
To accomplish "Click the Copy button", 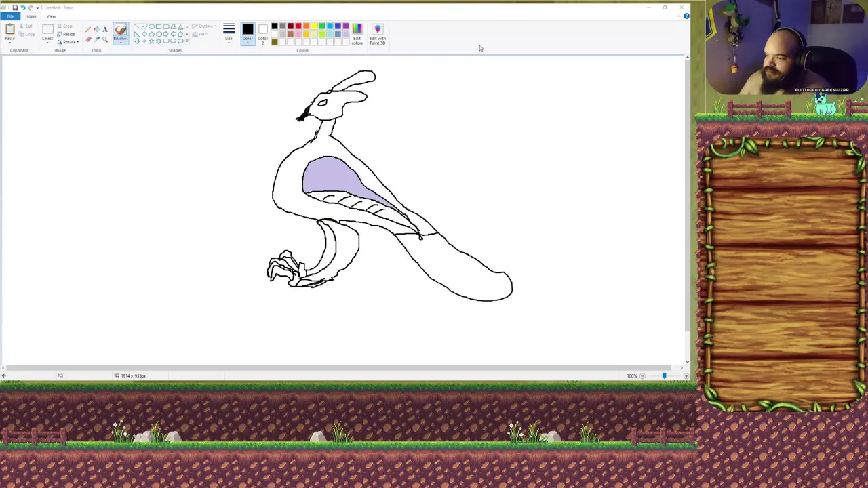I will point(26,34).
